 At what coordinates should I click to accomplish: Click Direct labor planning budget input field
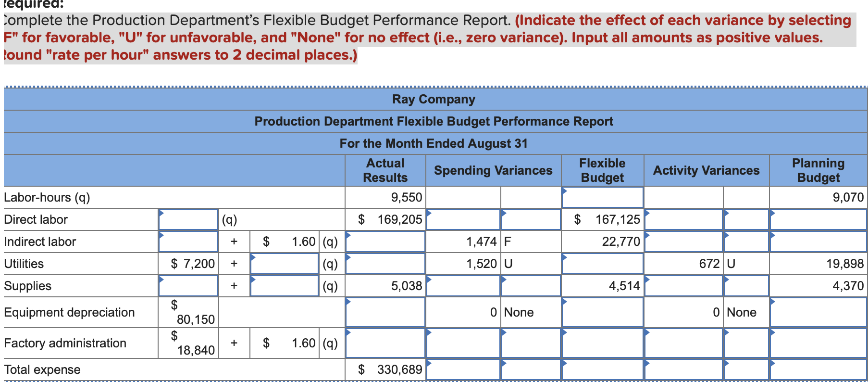pyautogui.click(x=818, y=219)
